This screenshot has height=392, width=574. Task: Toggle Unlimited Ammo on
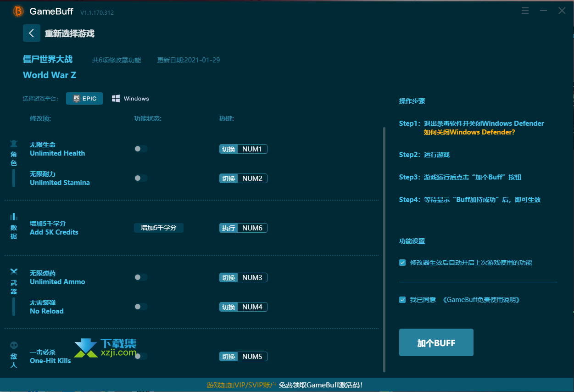click(140, 277)
